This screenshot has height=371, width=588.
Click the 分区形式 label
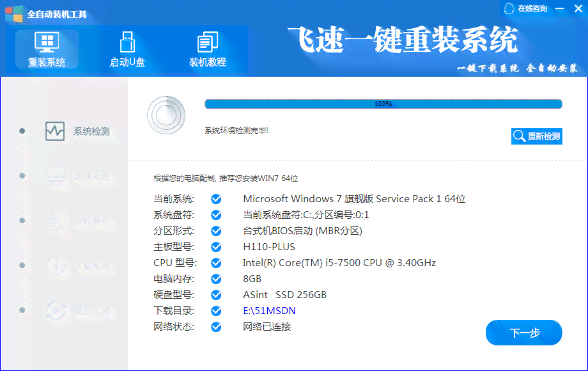click(174, 231)
